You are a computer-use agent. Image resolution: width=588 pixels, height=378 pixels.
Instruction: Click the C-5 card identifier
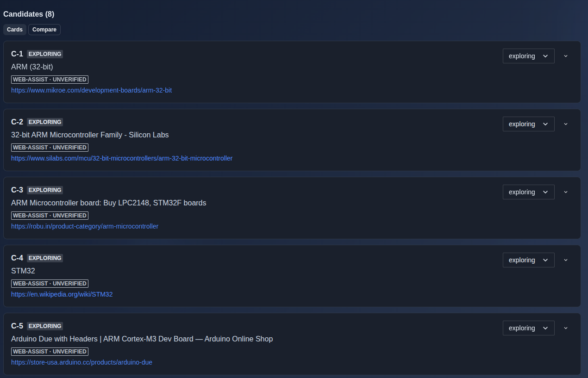point(17,326)
